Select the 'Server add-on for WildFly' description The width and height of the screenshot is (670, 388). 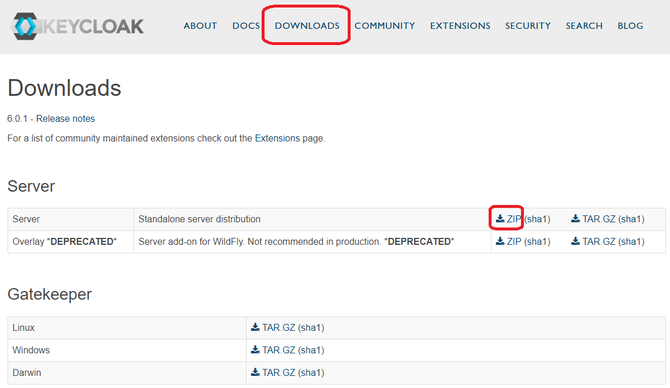pos(296,241)
